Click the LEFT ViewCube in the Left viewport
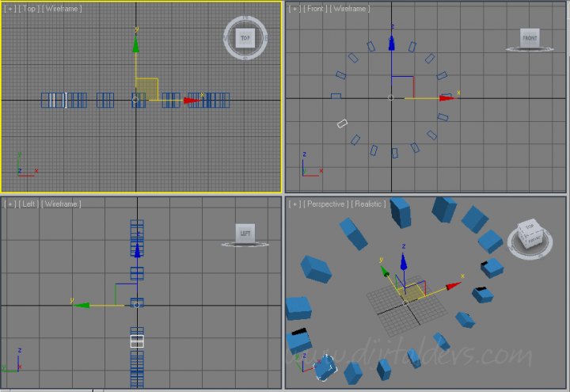This screenshot has height=392, width=570. click(245, 233)
